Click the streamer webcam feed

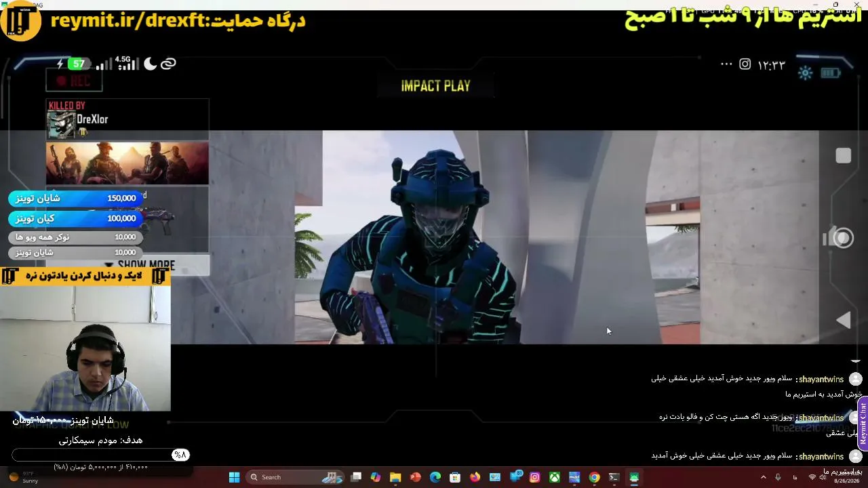(x=85, y=348)
